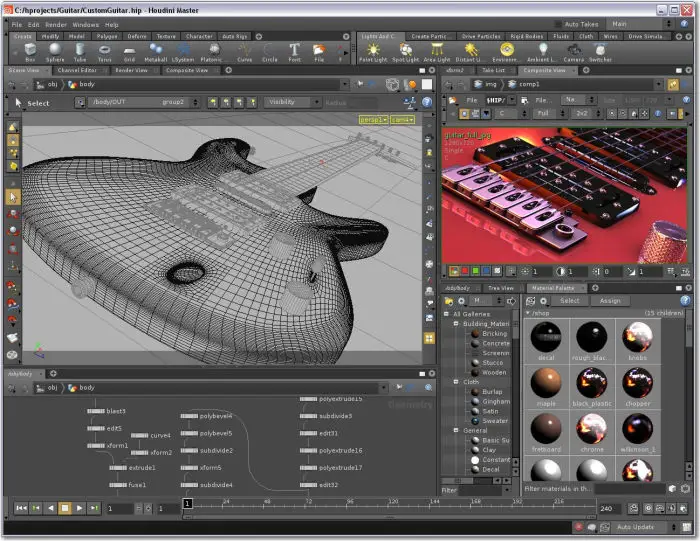Viewport: 700px width, 541px height.
Task: Select the Font shelf tool
Action: (x=295, y=52)
